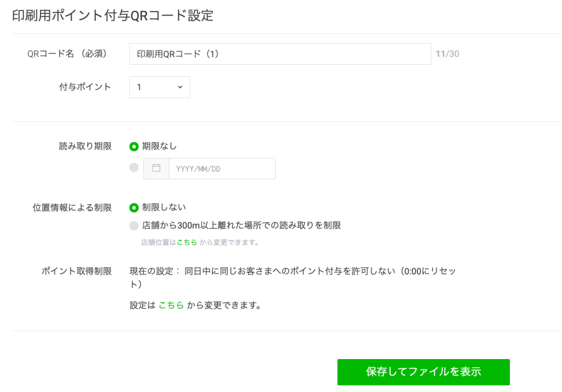The width and height of the screenshot is (562, 392).
Task: Enable the 店舗から300m reading restriction option
Action: click(x=133, y=225)
